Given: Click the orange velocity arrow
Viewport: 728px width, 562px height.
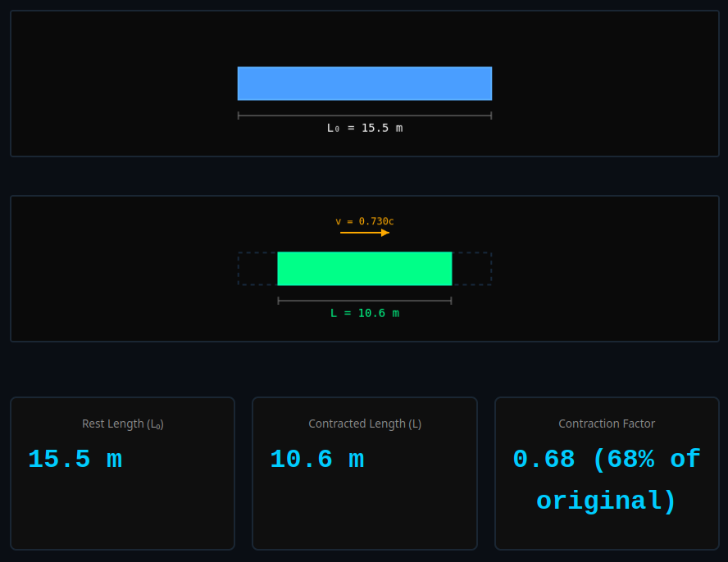Looking at the screenshot, I should click(x=364, y=233).
